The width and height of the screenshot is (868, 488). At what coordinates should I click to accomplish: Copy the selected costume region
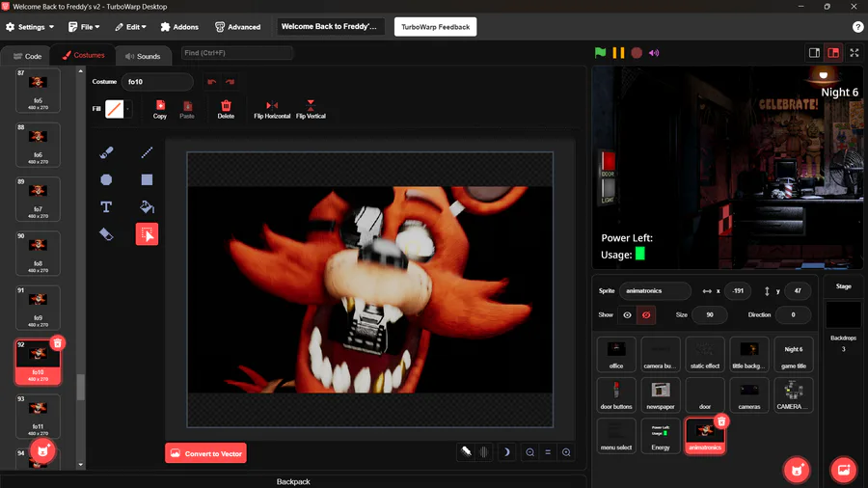pyautogui.click(x=160, y=110)
